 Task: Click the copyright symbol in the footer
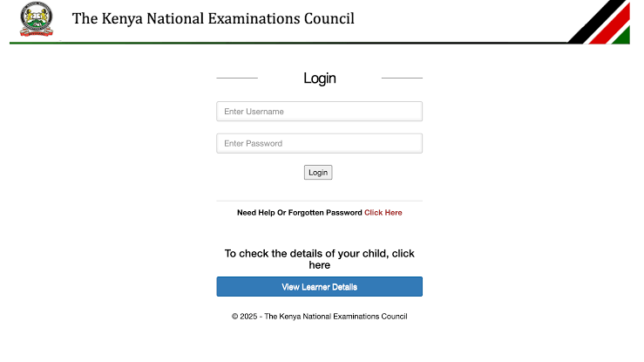point(235,317)
